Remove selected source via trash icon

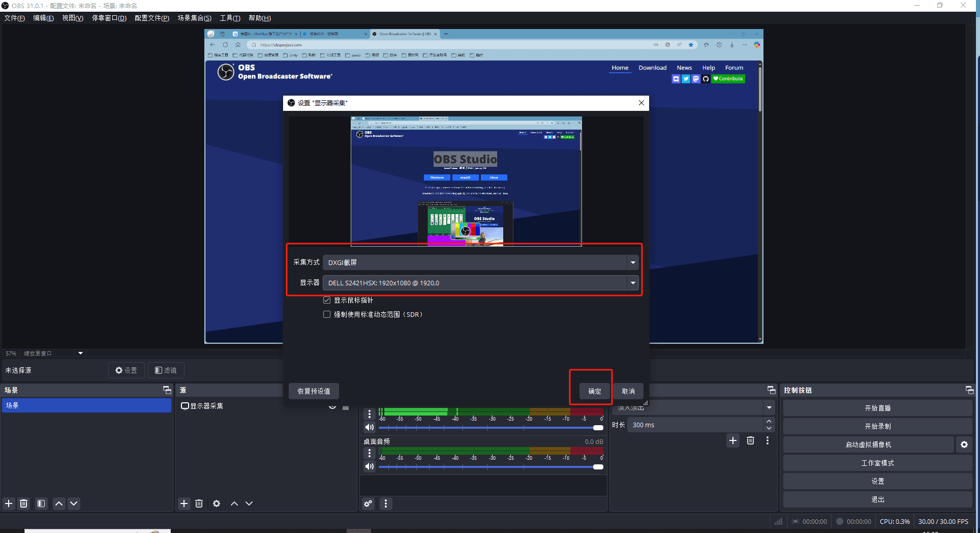click(199, 504)
